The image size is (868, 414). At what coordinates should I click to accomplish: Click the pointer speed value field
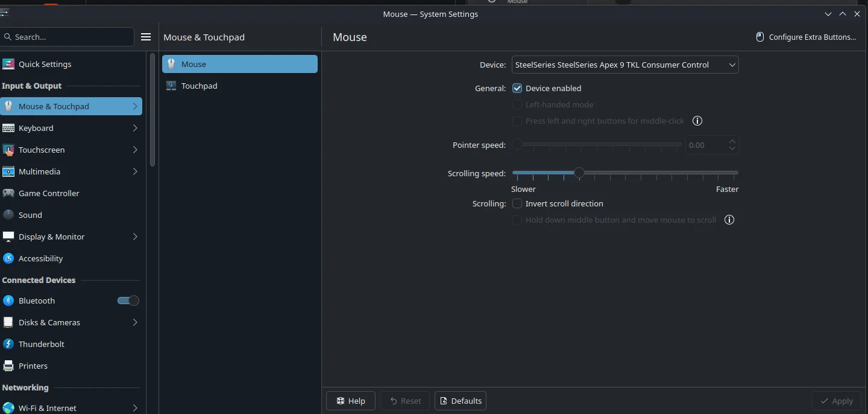pyautogui.click(x=706, y=145)
